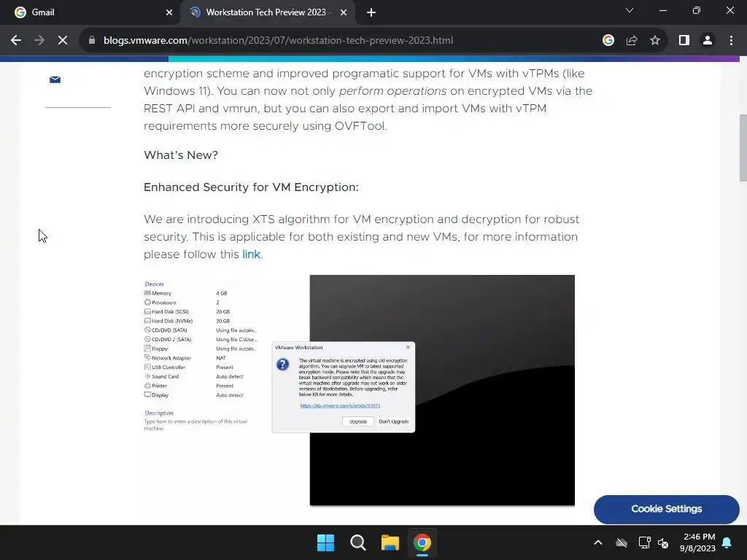
Task: Follow the XTS algorithm info link
Action: (251, 254)
